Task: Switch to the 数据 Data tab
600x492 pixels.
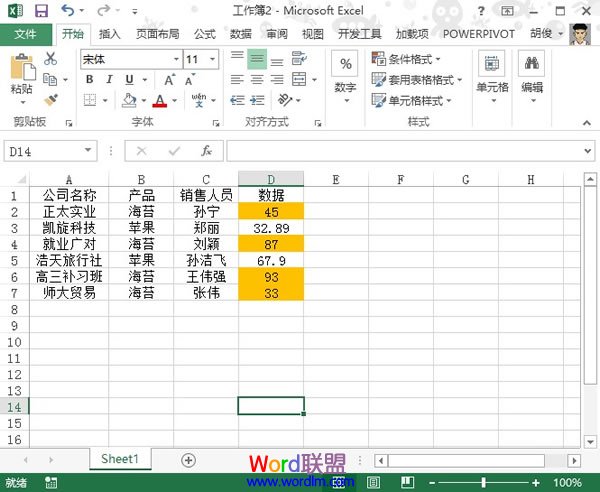Action: coord(241,34)
